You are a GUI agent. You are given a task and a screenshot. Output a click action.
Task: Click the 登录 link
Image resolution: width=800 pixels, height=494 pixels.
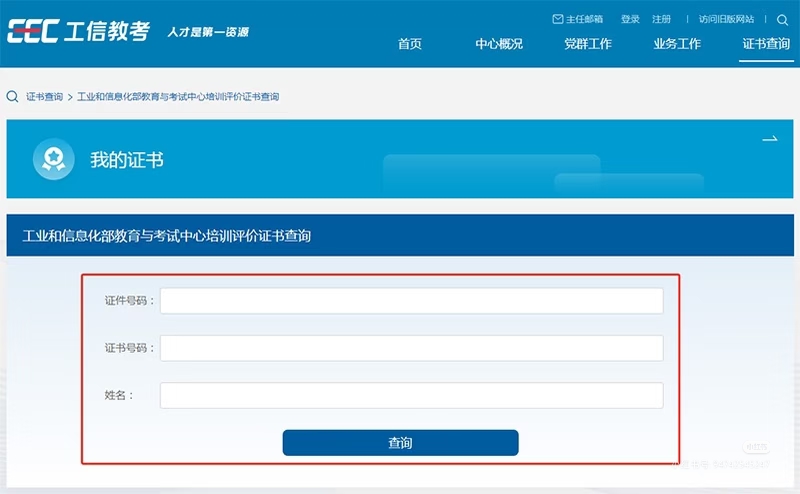tap(630, 19)
